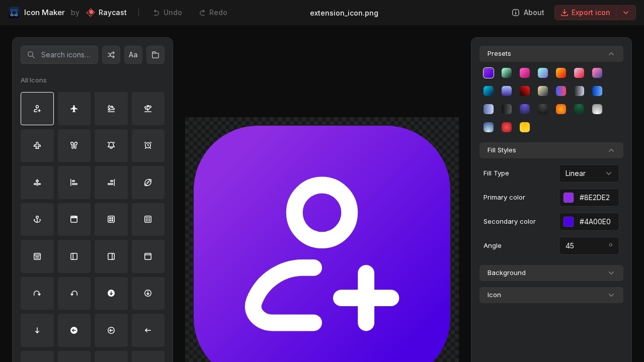Select the align left icon

(74, 183)
